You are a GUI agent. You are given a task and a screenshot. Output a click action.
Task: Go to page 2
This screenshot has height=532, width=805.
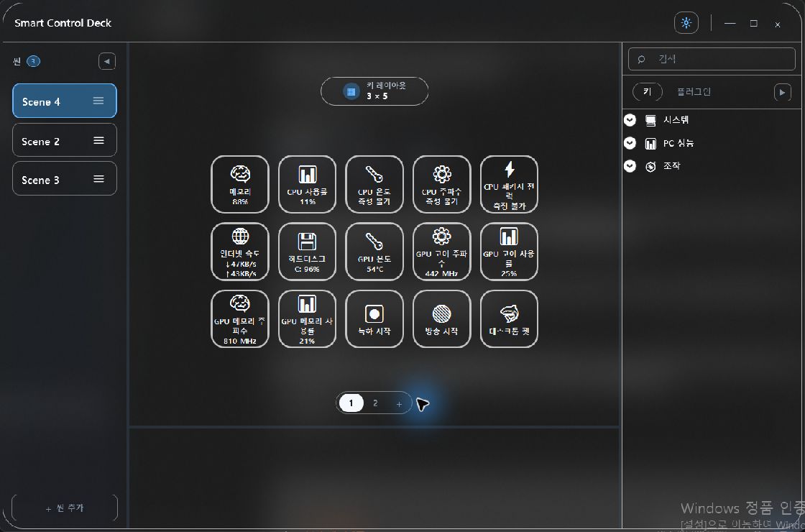point(375,403)
